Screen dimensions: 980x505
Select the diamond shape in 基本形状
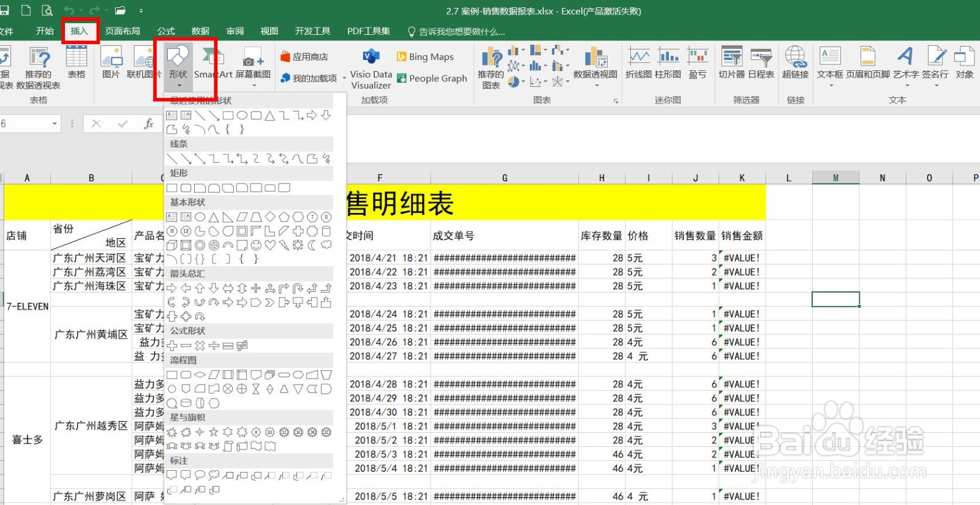tap(269, 217)
